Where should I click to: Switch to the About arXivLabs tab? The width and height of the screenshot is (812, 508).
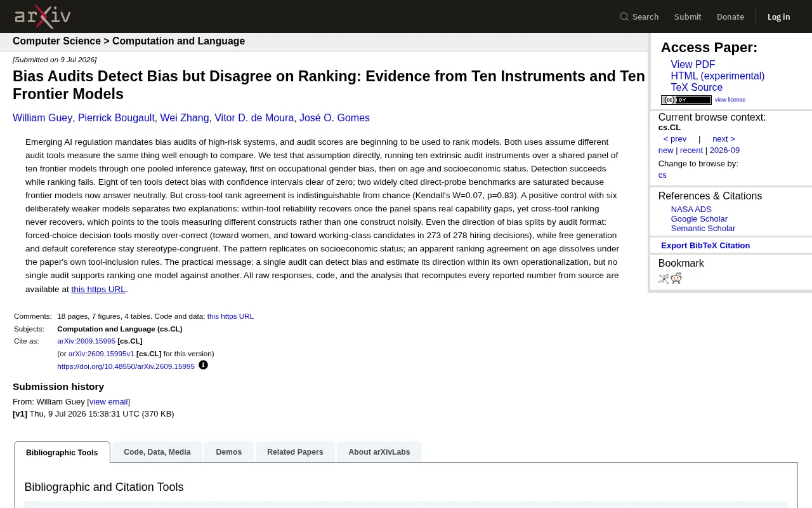(x=379, y=452)
